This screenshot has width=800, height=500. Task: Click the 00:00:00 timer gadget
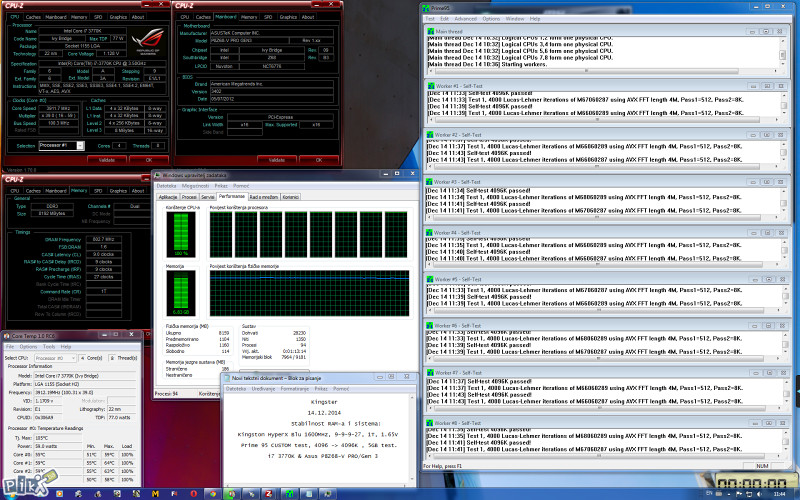[753, 482]
